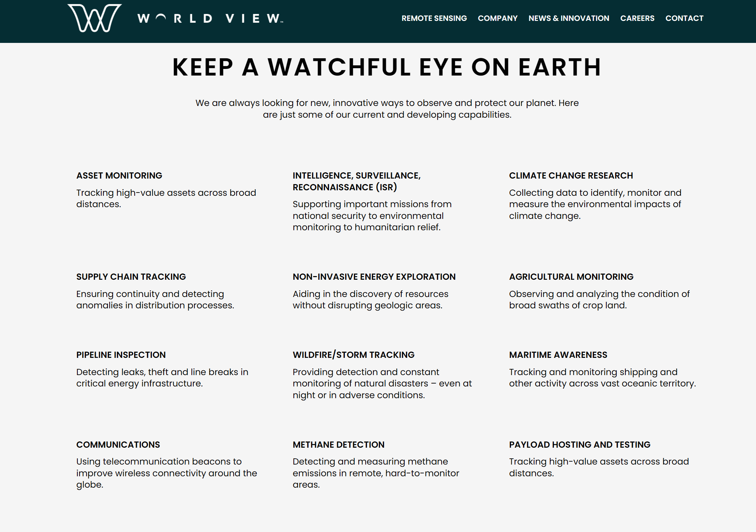
Task: Click the Supply Chain Tracking heading
Action: tap(131, 277)
